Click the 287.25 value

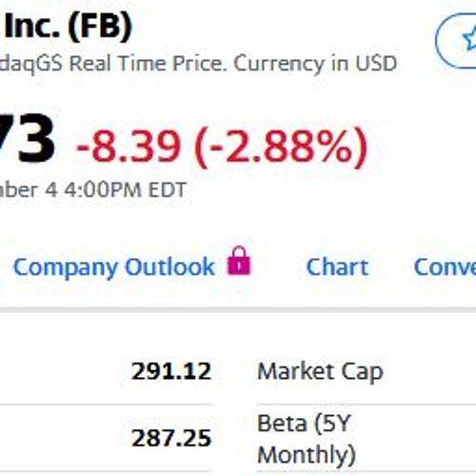(171, 438)
